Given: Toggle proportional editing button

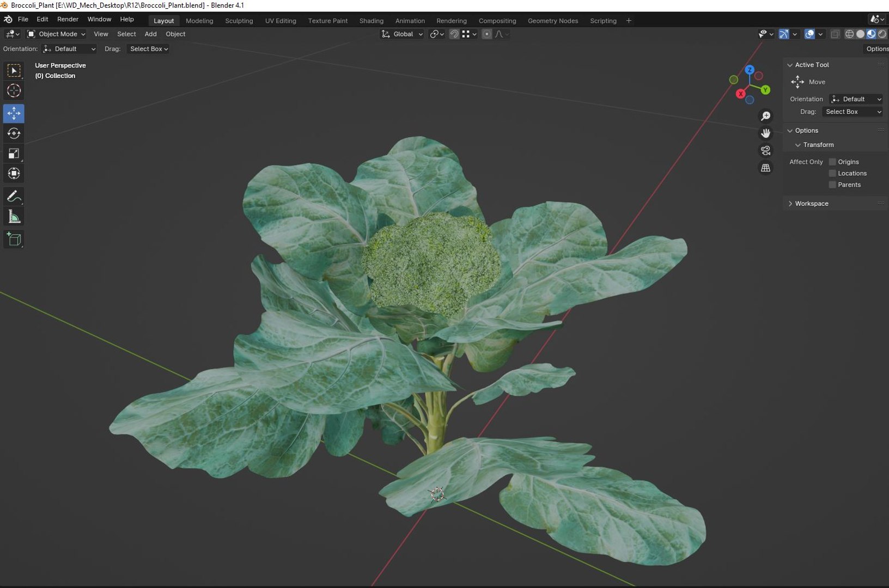Looking at the screenshot, I should (487, 34).
